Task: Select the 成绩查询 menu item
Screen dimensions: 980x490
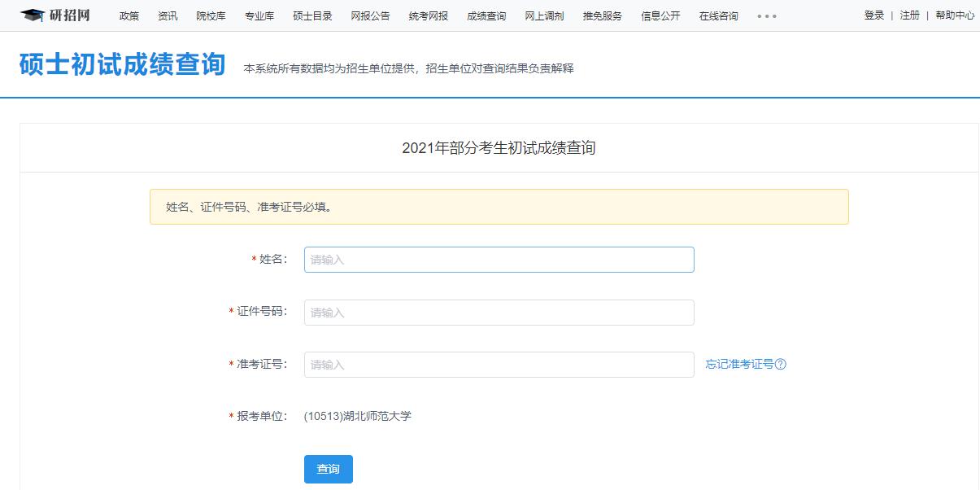Action: pyautogui.click(x=486, y=15)
